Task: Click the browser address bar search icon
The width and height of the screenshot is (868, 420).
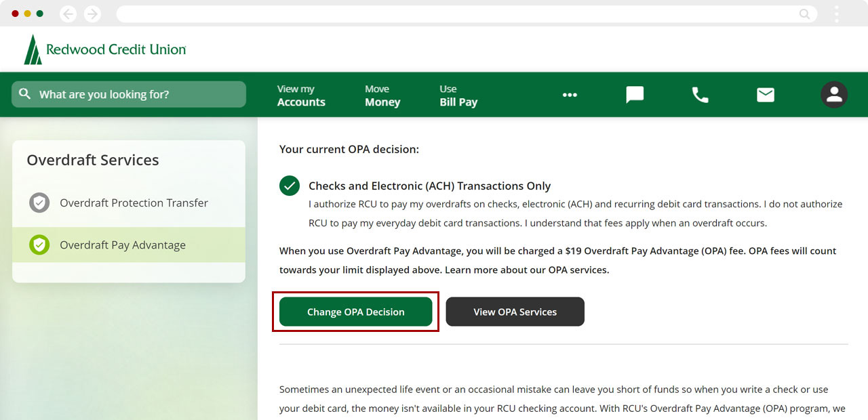Action: (805, 14)
